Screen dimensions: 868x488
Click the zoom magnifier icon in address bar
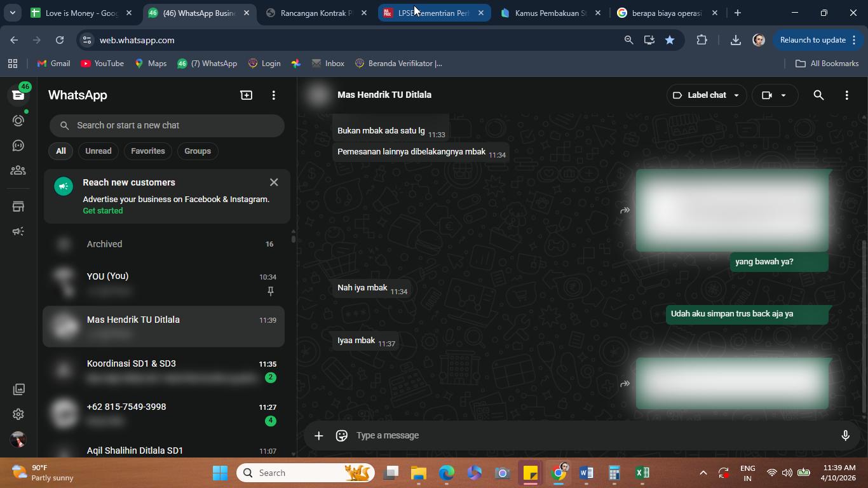(628, 40)
